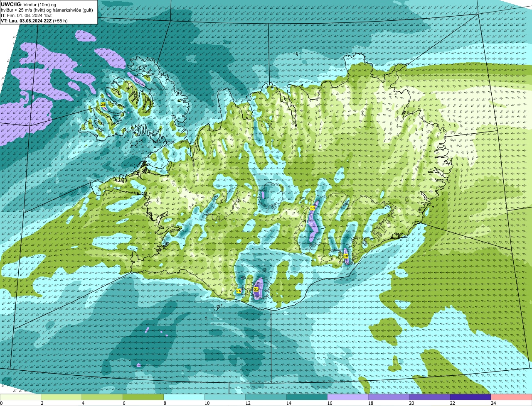Click the 20–22 m/s violet legend swatch
Screen dimensions: 532x406
pos(430,397)
